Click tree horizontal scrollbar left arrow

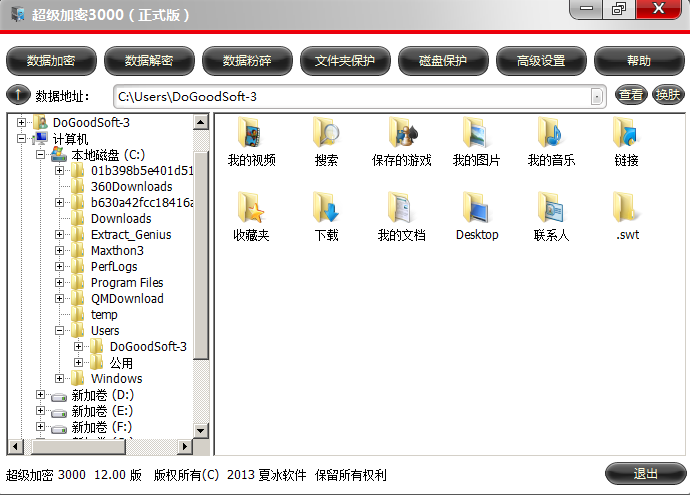(x=15, y=447)
